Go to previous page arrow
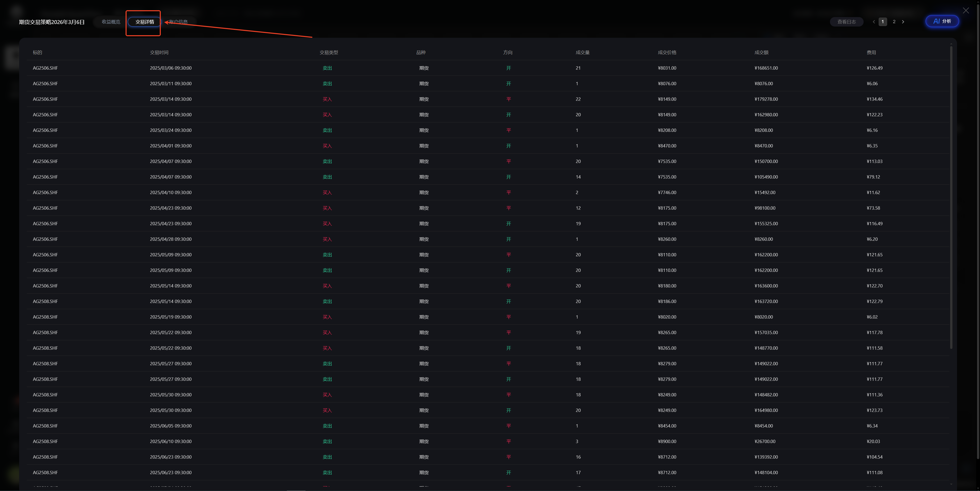This screenshot has width=980, height=491. click(x=874, y=22)
